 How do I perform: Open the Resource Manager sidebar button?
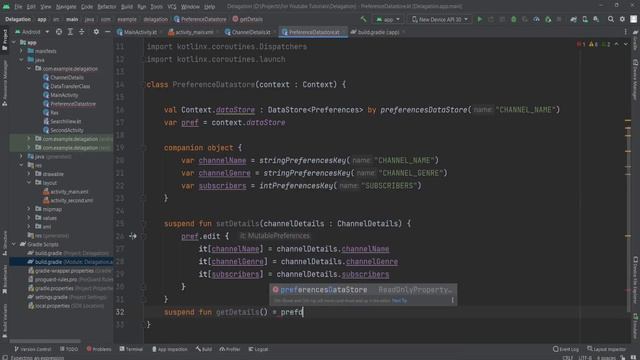pos(4,84)
